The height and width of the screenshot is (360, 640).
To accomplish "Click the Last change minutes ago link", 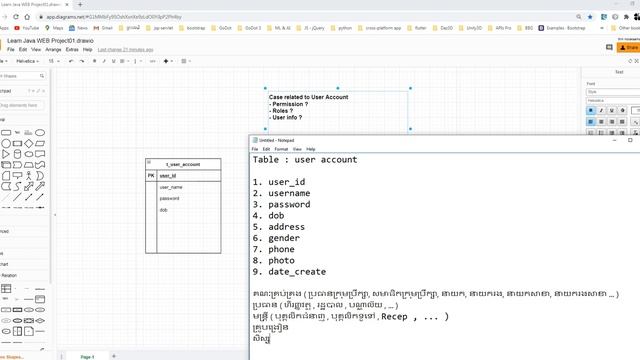I will 125,49.
